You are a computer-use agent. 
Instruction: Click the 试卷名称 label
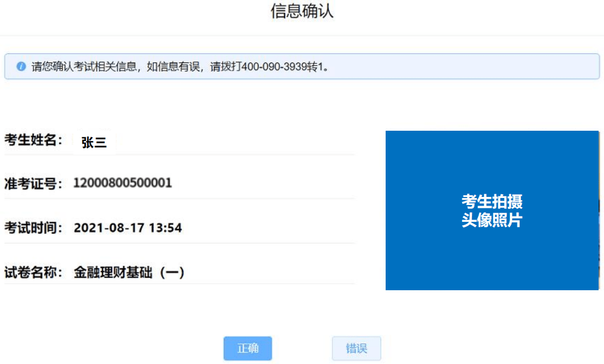point(33,272)
